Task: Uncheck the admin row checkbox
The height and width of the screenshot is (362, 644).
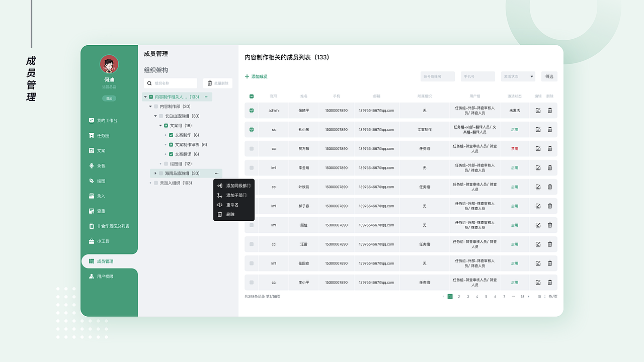Action: [x=252, y=111]
